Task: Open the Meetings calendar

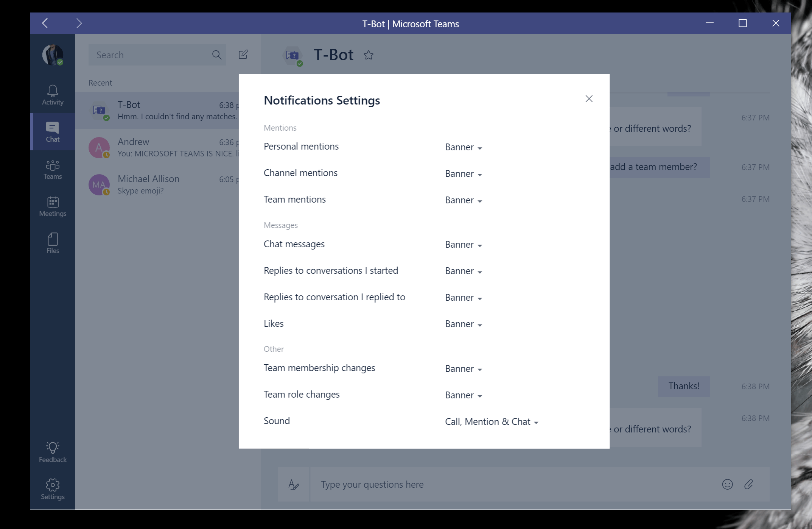Action: [53, 206]
